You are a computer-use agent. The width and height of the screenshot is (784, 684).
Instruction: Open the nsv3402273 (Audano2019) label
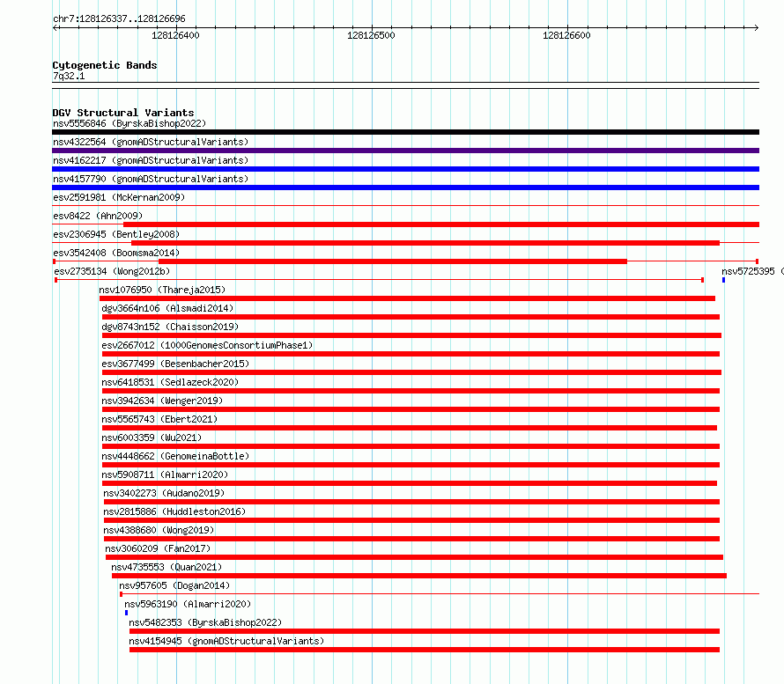click(164, 493)
